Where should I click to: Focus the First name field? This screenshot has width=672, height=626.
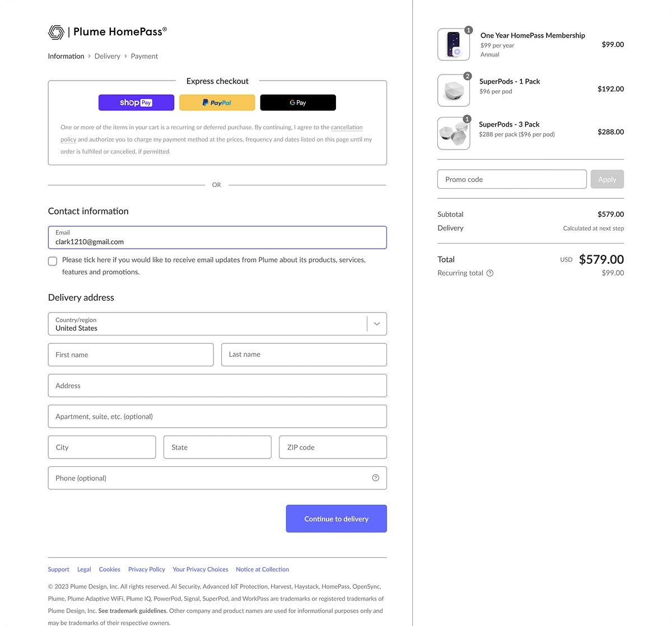point(130,354)
